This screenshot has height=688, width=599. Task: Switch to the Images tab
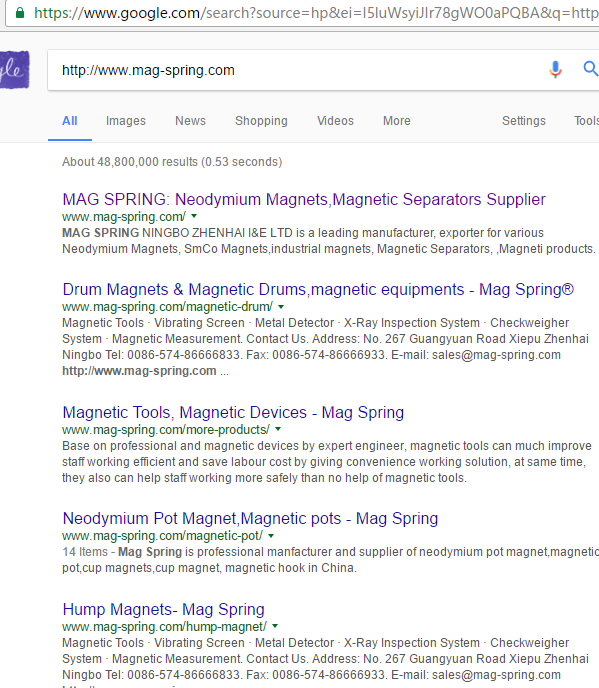[x=126, y=121]
